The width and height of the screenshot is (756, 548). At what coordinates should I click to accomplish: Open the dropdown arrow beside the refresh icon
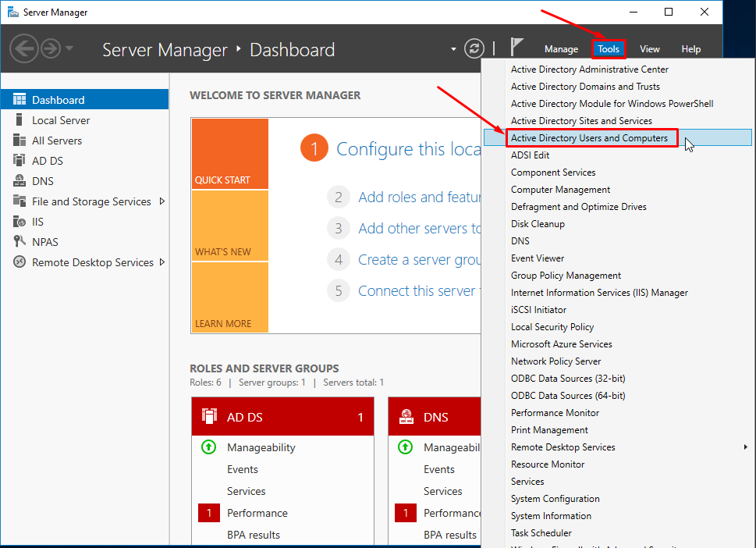(x=453, y=49)
